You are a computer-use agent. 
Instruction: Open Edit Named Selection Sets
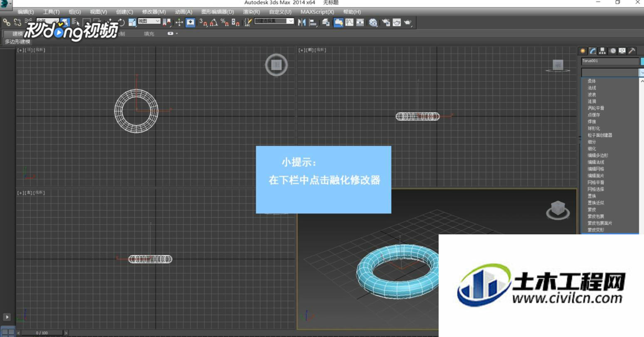[x=248, y=22]
